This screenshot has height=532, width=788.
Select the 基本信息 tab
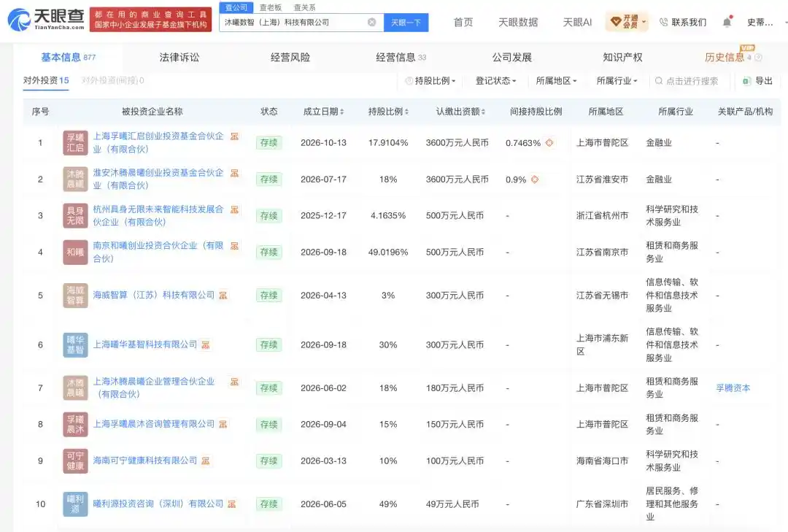click(x=68, y=58)
